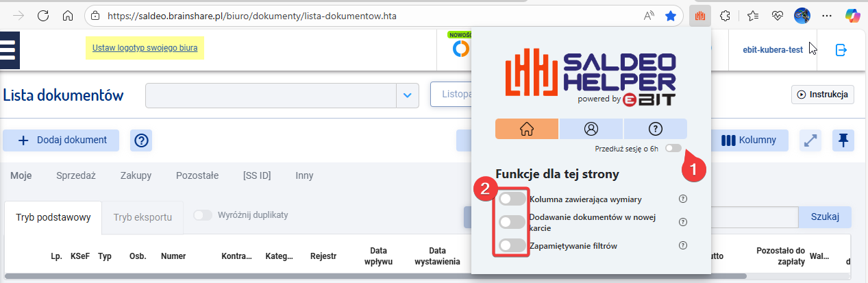Open the user account tab in Saldeo Helper
The height and width of the screenshot is (283, 868).
tap(591, 129)
